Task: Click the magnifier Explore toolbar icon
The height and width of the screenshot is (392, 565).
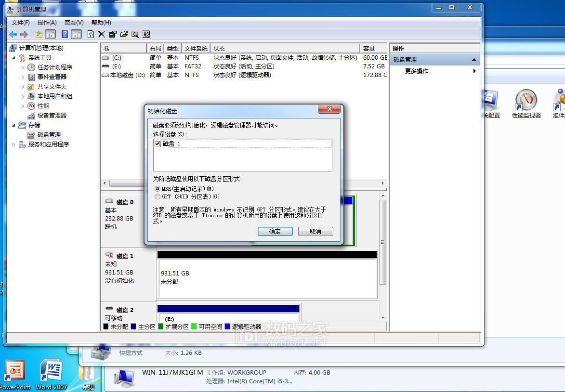Action: pyautogui.click(x=135, y=34)
